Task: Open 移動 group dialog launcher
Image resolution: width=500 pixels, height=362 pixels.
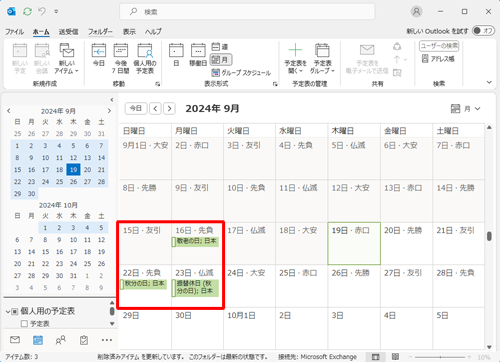Action: point(157,84)
